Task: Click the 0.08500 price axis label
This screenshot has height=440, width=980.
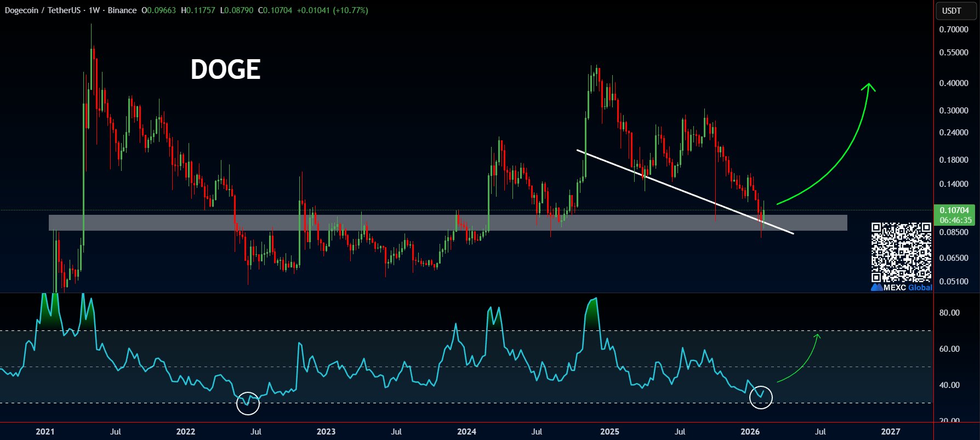Action: tap(954, 232)
